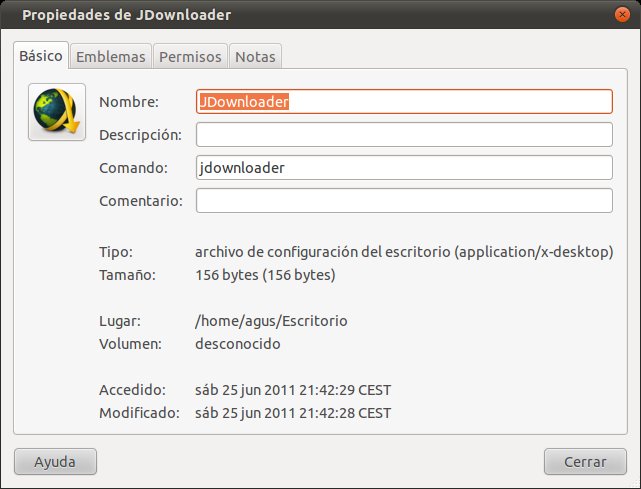Click the Comando field containing jdownloader

[404, 168]
